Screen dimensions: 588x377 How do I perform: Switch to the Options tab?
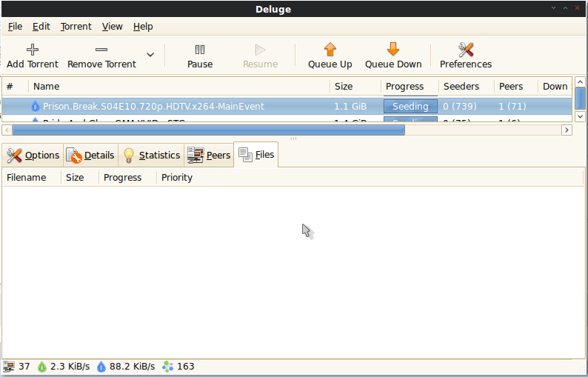tap(33, 156)
